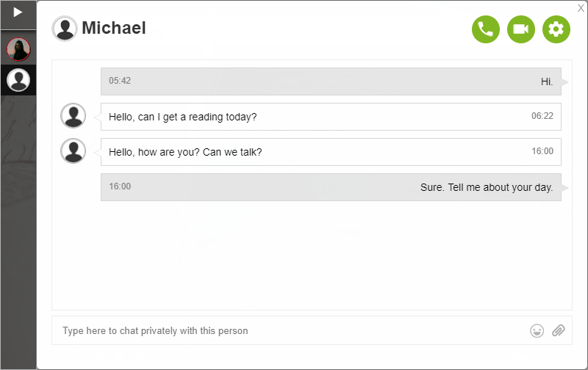Attach a file with paperclip icon
This screenshot has width=588, height=370.
click(x=559, y=331)
